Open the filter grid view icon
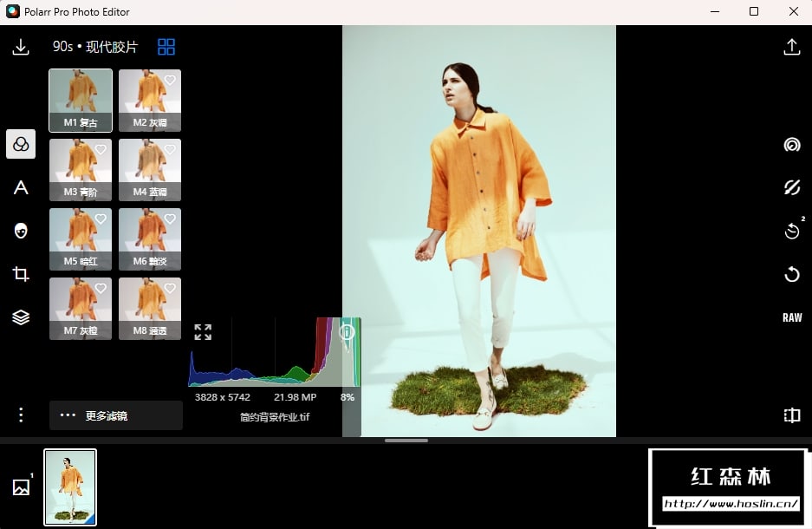 (166, 47)
